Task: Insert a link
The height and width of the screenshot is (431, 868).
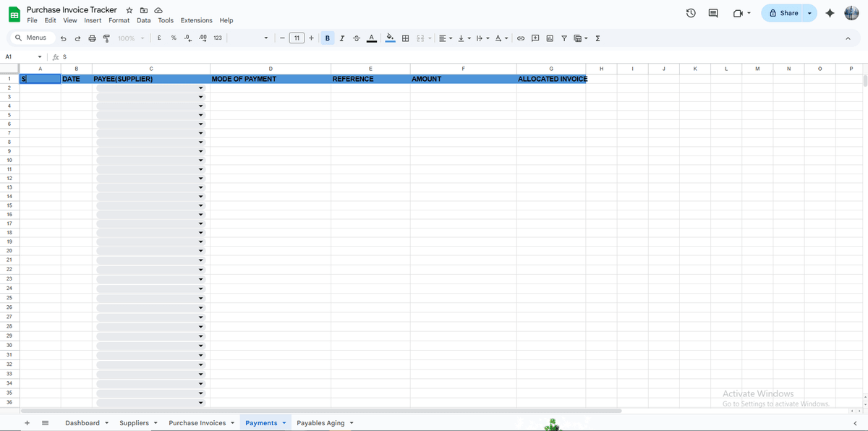Action: (x=521, y=38)
